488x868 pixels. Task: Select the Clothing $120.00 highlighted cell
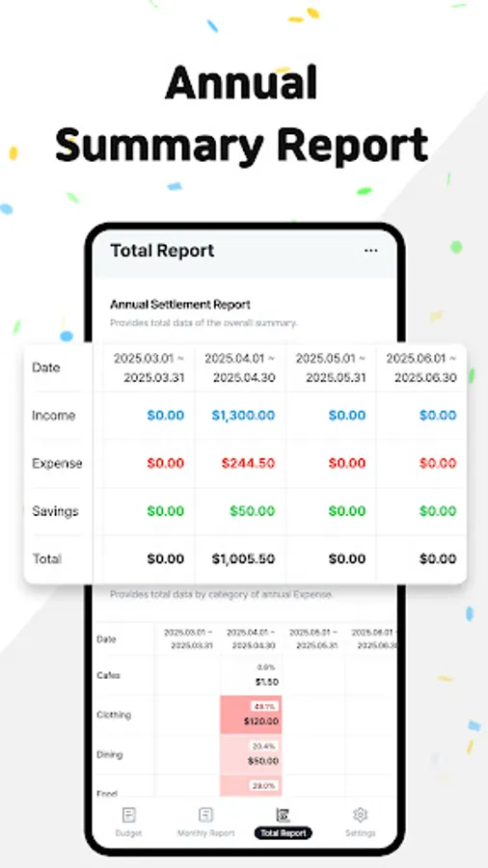[251, 716]
